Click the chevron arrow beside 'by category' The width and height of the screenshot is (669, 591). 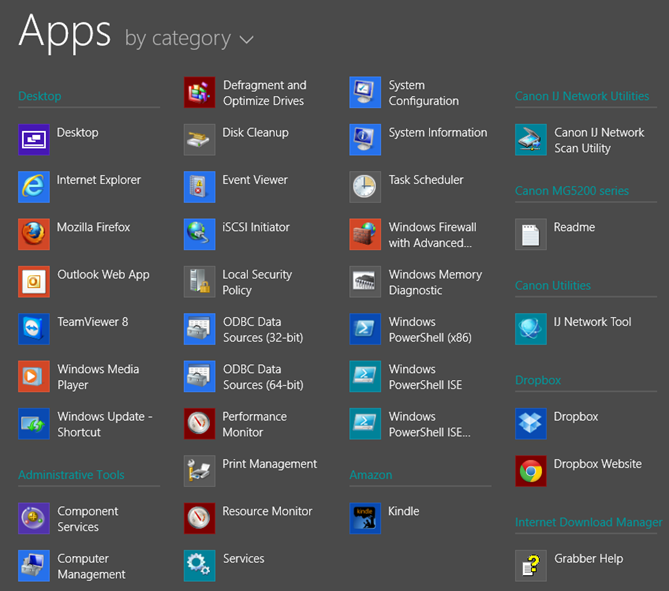coord(246,40)
